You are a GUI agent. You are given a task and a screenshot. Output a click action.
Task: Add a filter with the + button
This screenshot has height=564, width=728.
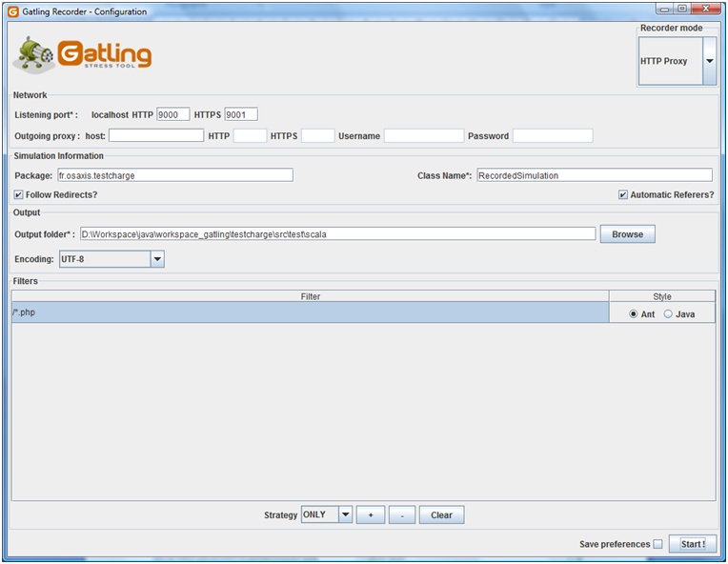click(x=371, y=514)
